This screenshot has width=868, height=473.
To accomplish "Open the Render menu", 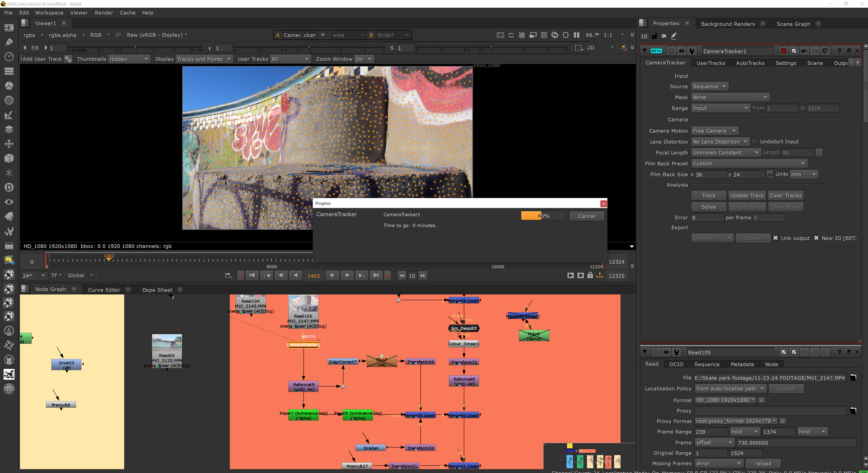I will click(104, 13).
